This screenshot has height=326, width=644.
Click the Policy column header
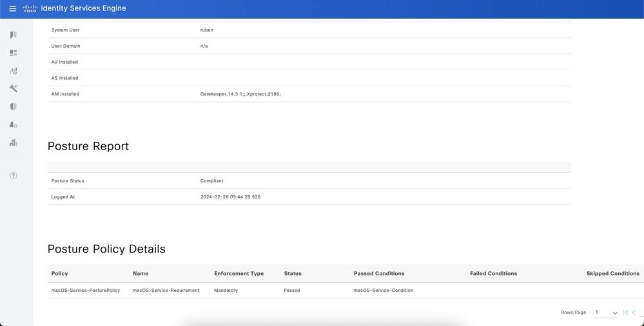pos(59,273)
